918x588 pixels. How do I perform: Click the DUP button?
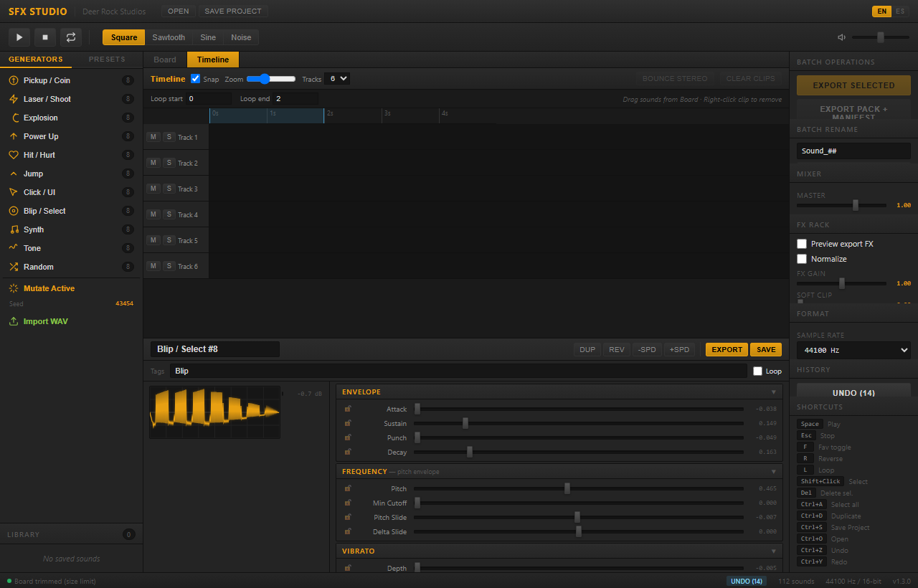(x=587, y=349)
